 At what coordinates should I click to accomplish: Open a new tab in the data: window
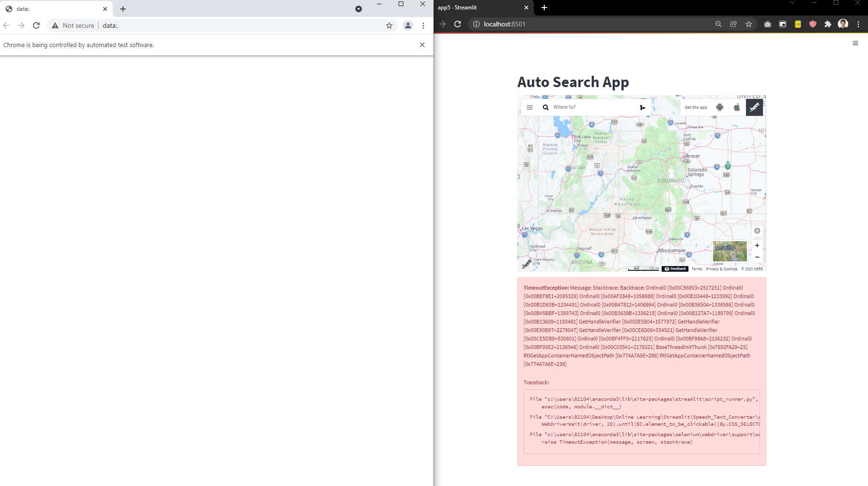pos(123,9)
